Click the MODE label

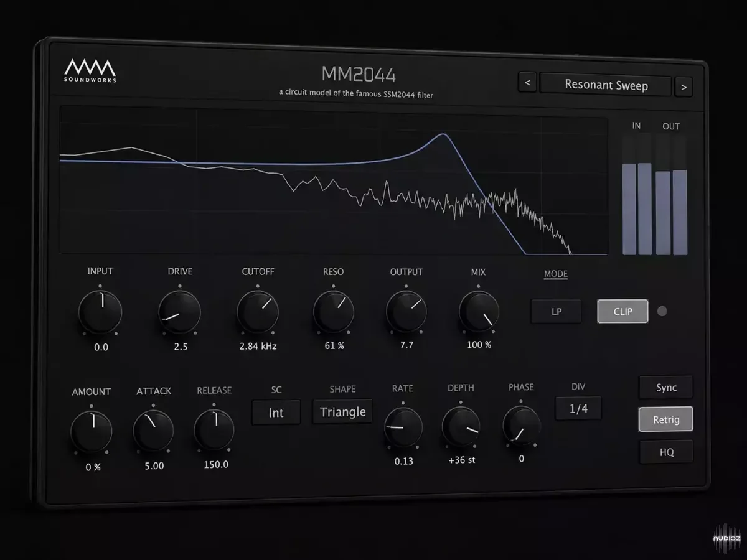(x=556, y=274)
